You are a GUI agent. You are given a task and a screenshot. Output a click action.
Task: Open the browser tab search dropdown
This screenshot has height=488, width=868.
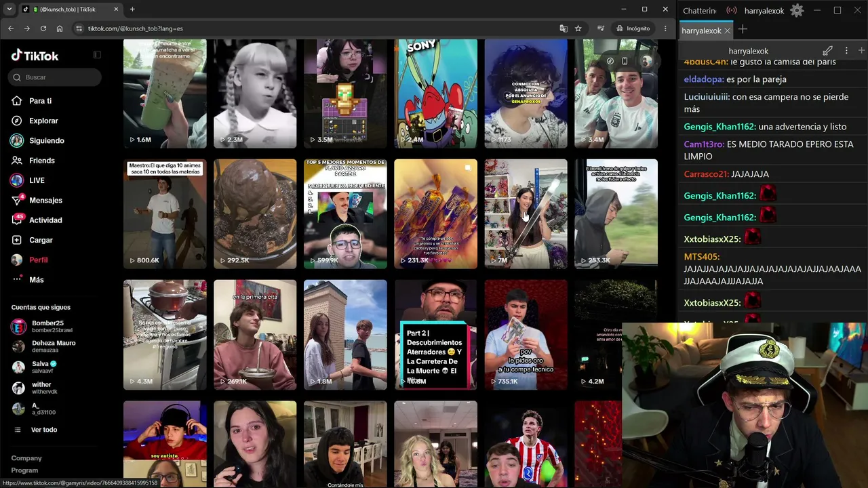(9, 9)
